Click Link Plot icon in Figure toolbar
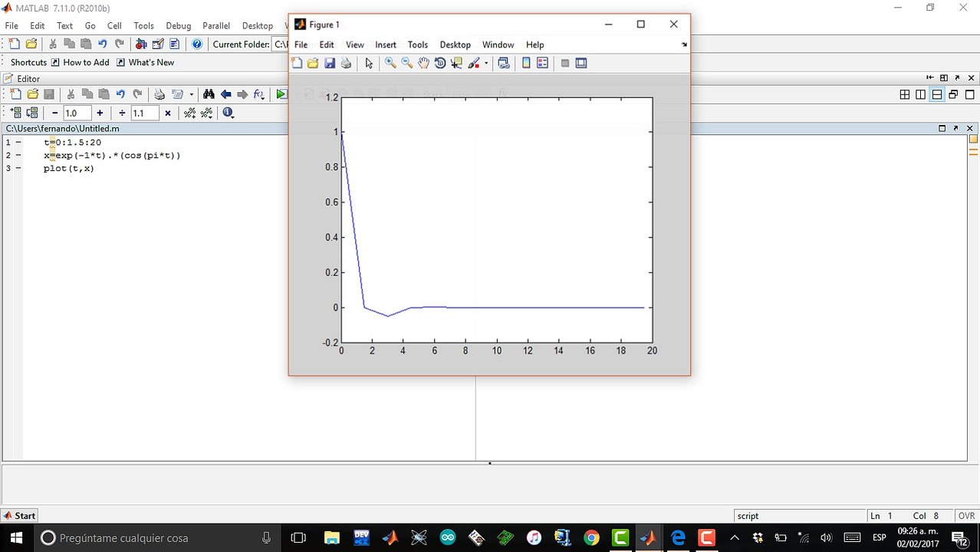980x552 pixels. click(x=504, y=63)
